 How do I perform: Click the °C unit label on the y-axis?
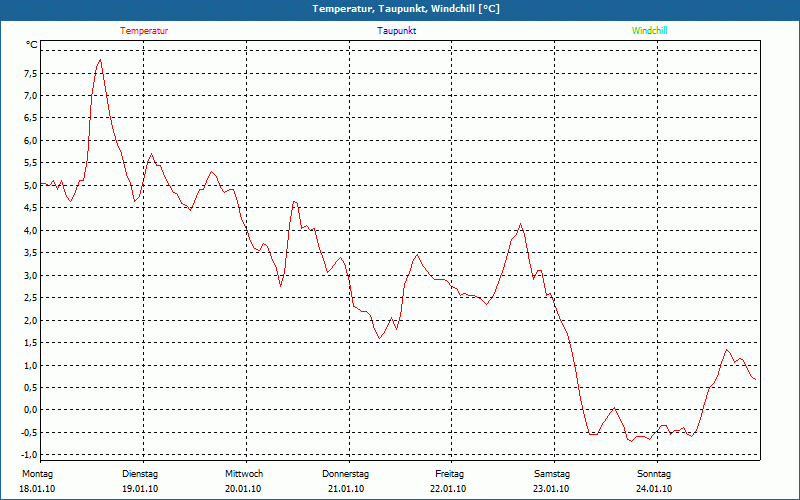pos(32,45)
